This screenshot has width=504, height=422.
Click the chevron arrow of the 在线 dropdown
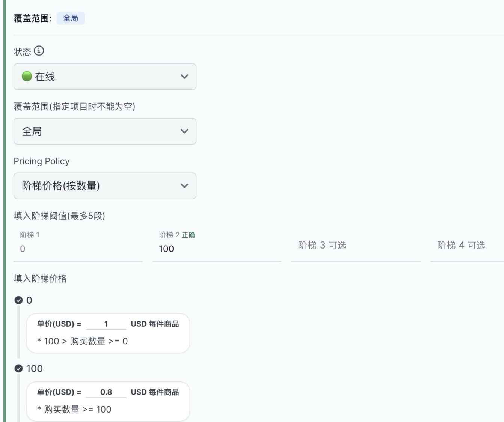click(x=184, y=77)
